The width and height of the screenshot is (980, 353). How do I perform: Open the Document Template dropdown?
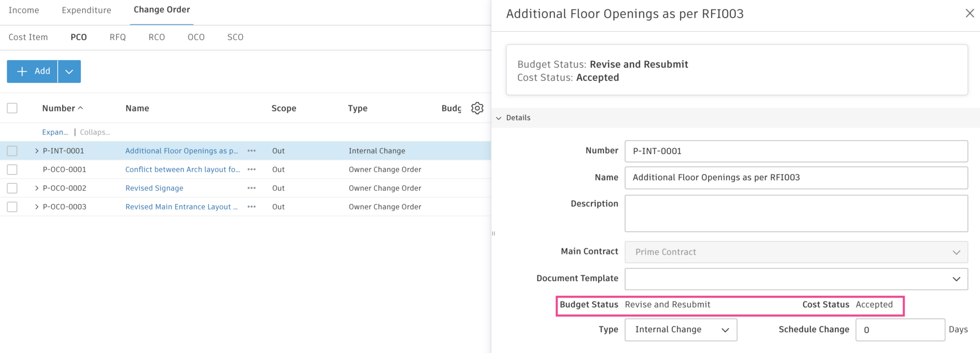point(796,279)
